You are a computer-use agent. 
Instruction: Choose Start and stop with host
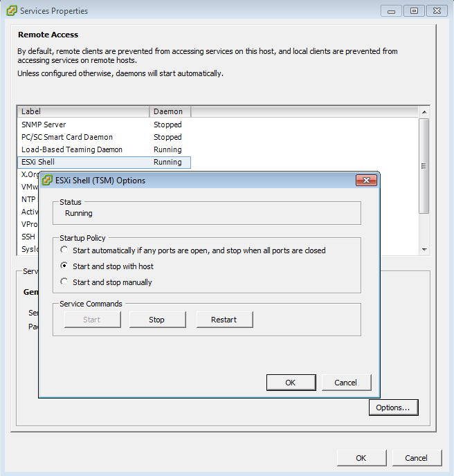(x=64, y=266)
